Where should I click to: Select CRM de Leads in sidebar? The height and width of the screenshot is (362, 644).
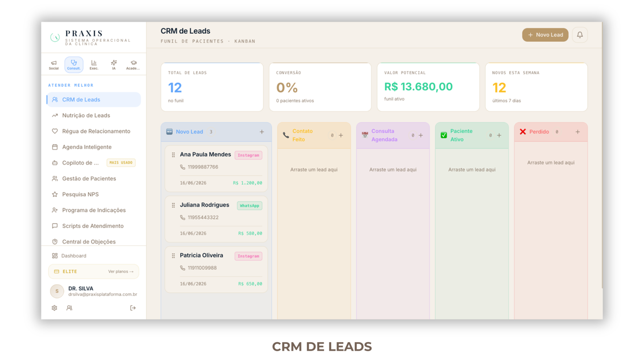pos(94,100)
